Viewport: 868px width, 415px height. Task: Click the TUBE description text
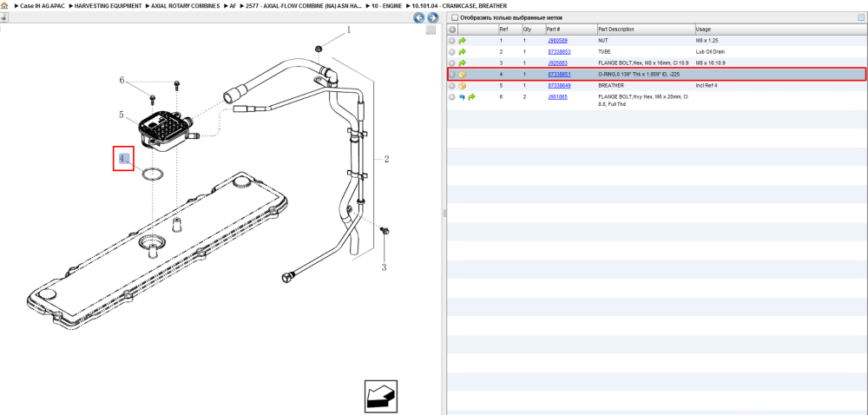(604, 52)
